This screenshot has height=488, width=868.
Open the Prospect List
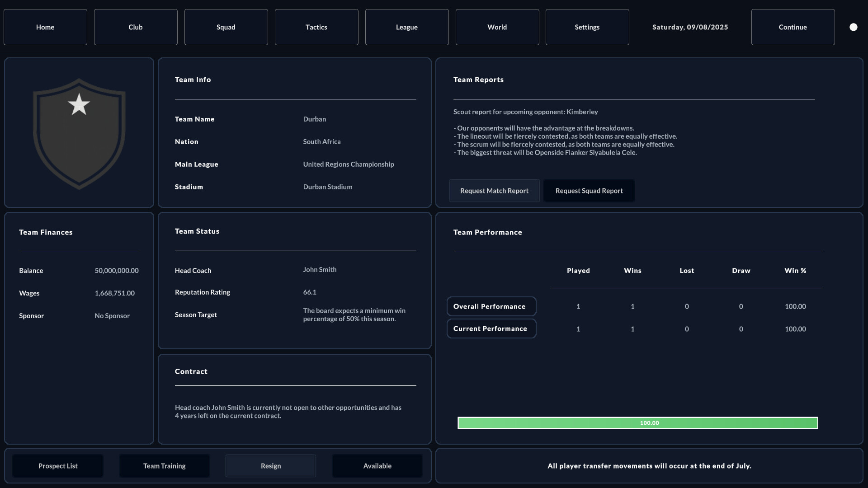58,466
